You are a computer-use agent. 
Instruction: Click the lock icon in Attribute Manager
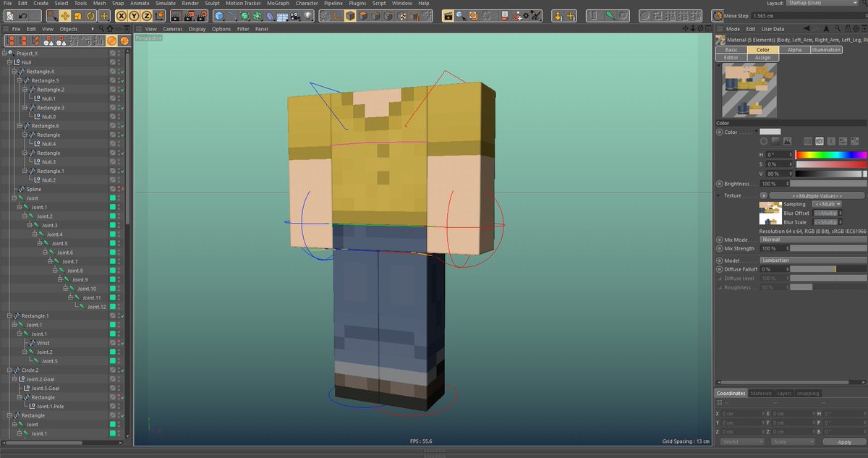848,29
